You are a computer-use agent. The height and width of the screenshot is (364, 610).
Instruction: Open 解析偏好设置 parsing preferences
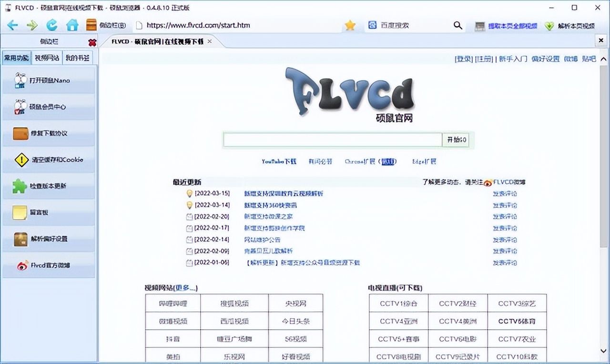click(48, 239)
